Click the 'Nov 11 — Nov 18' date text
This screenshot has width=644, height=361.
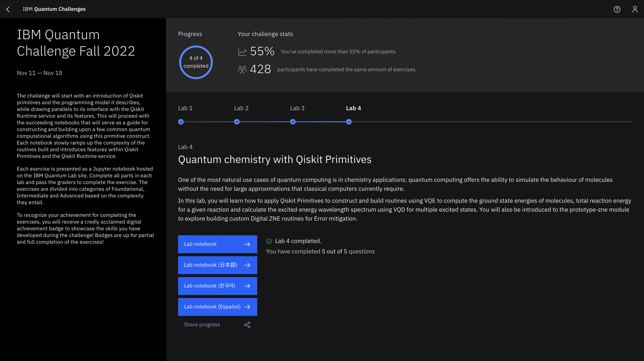pyautogui.click(x=40, y=73)
